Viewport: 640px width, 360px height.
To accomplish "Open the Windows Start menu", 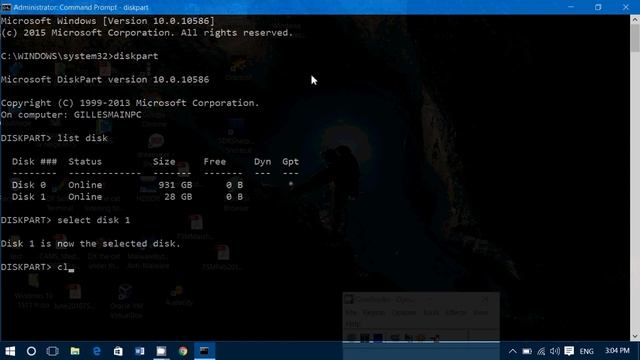I will pos(10,351).
